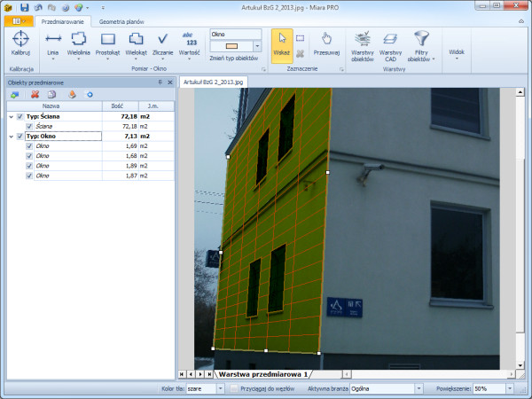Open Warstwy obiektów layers
This screenshot has height=399, width=532.
362,44
